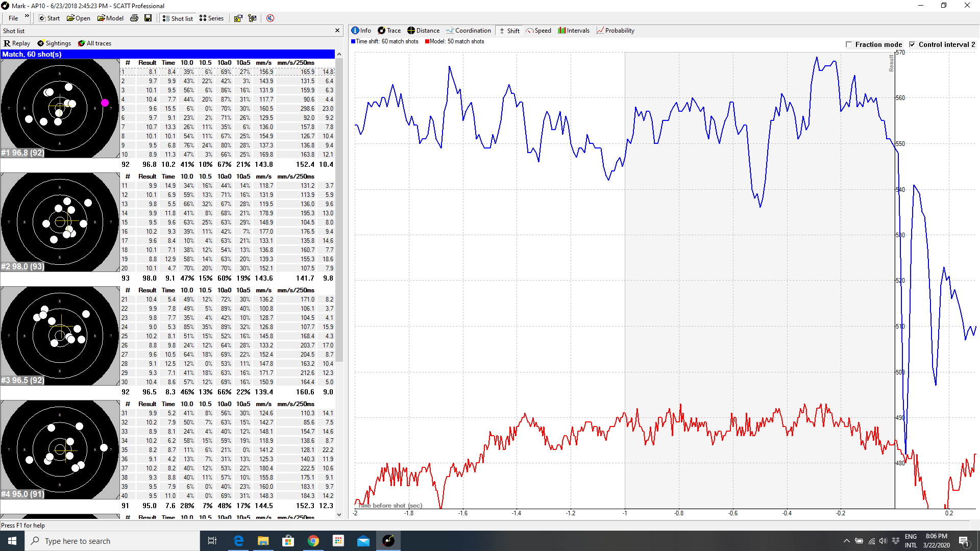Click the Start toolbar button
The image size is (980, 551).
click(49, 18)
